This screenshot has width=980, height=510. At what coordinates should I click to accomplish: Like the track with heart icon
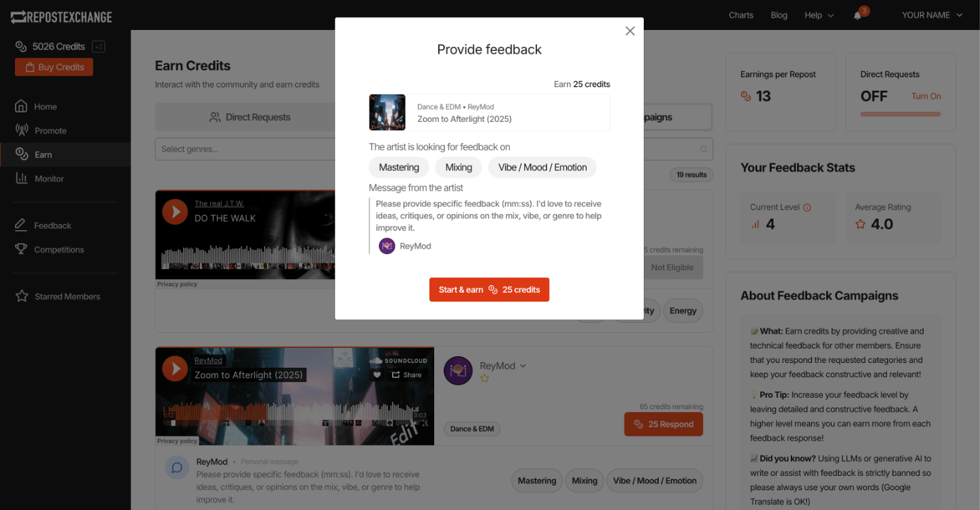coord(377,375)
